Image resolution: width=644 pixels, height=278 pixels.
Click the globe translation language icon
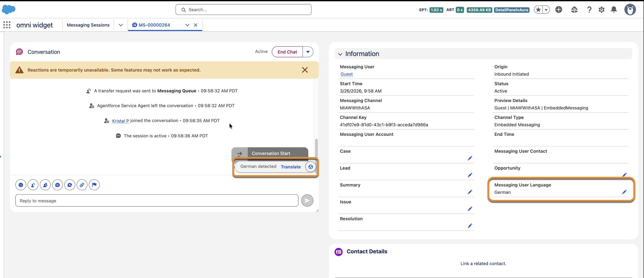click(310, 167)
